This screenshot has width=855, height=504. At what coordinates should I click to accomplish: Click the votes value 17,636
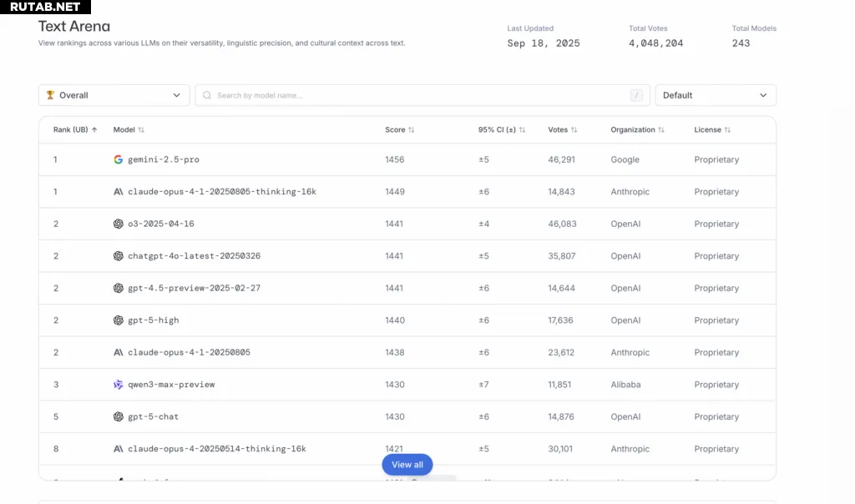560,320
